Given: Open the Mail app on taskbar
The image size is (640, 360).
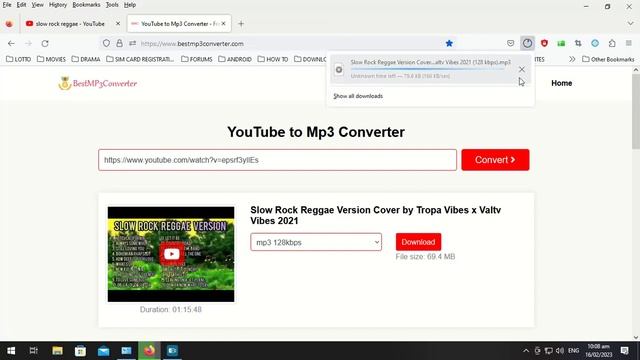Looking at the screenshot, I should coord(103,351).
